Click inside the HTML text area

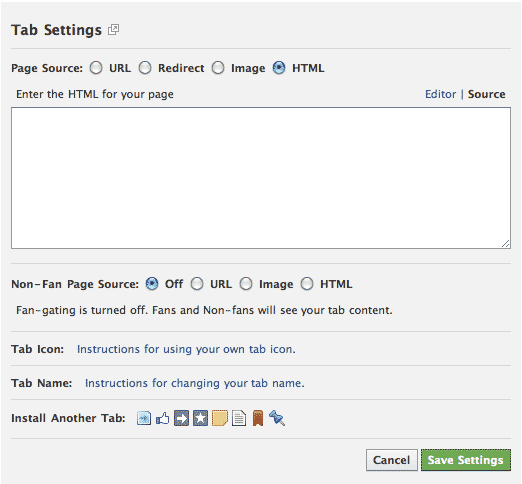[x=261, y=178]
